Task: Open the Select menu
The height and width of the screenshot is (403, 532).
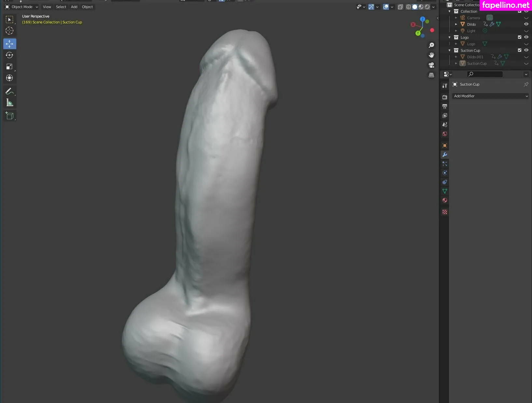Action: (x=61, y=7)
